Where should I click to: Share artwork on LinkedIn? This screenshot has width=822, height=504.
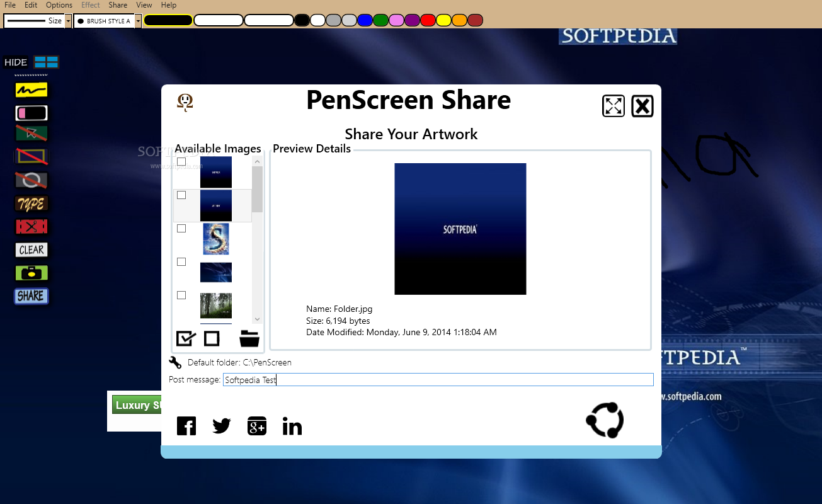pyautogui.click(x=292, y=426)
